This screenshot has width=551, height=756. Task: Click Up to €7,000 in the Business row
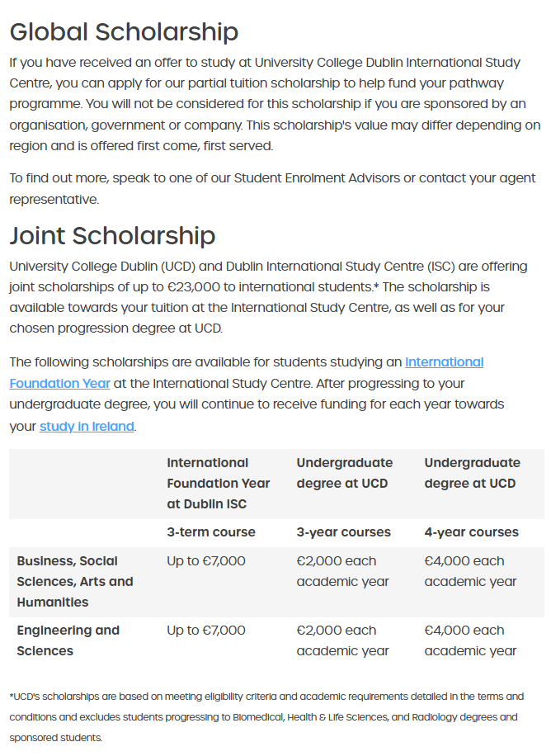pos(206,561)
